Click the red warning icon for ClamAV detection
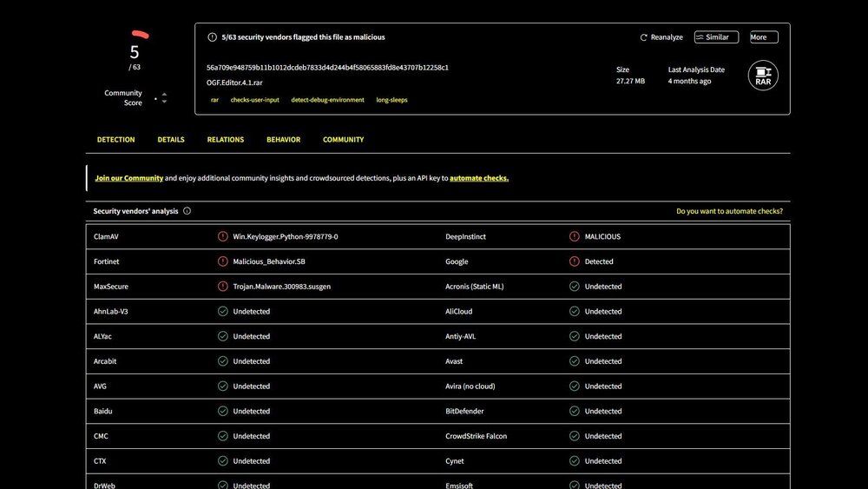Viewport: 868px width, 489px height. [x=223, y=236]
